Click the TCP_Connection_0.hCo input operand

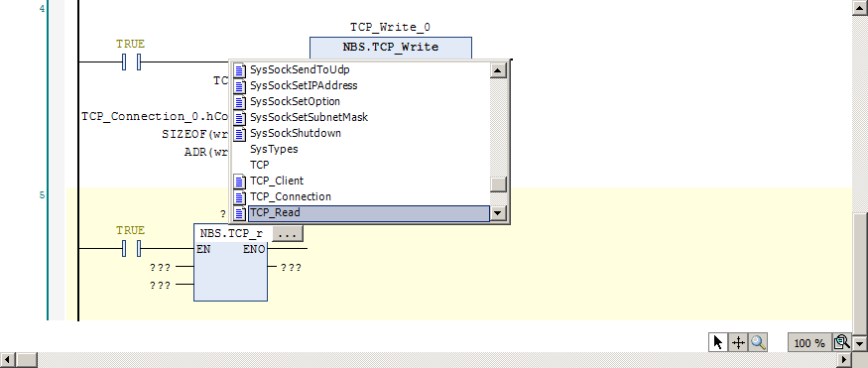155,116
